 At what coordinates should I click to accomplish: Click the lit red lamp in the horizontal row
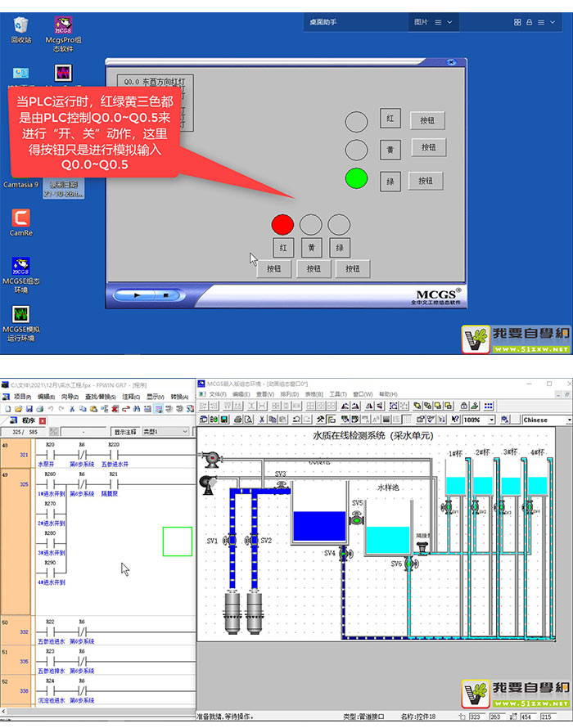click(282, 224)
